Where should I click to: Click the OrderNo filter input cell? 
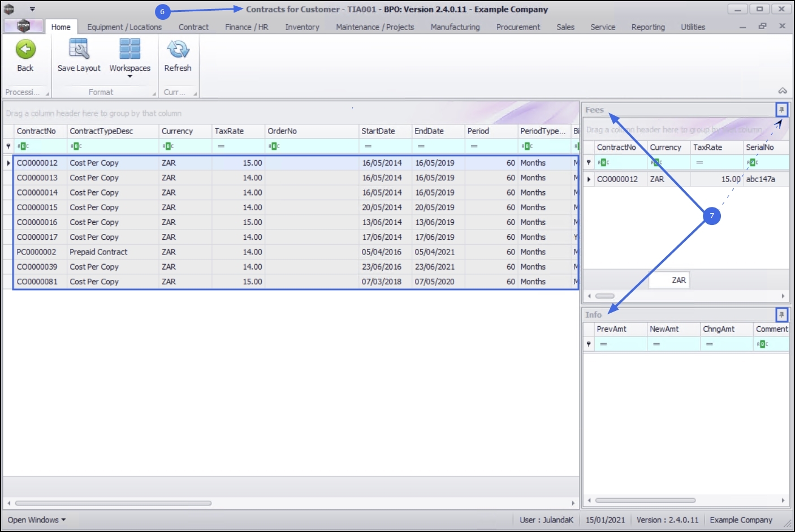[312, 146]
